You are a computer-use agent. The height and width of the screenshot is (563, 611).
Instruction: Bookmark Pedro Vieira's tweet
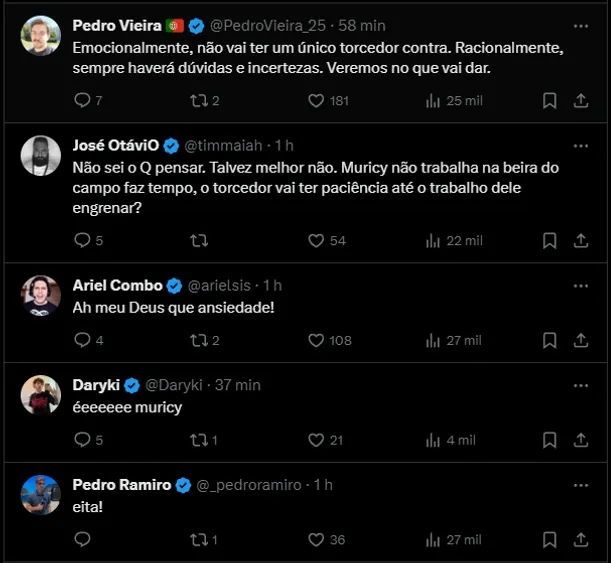pyautogui.click(x=549, y=100)
